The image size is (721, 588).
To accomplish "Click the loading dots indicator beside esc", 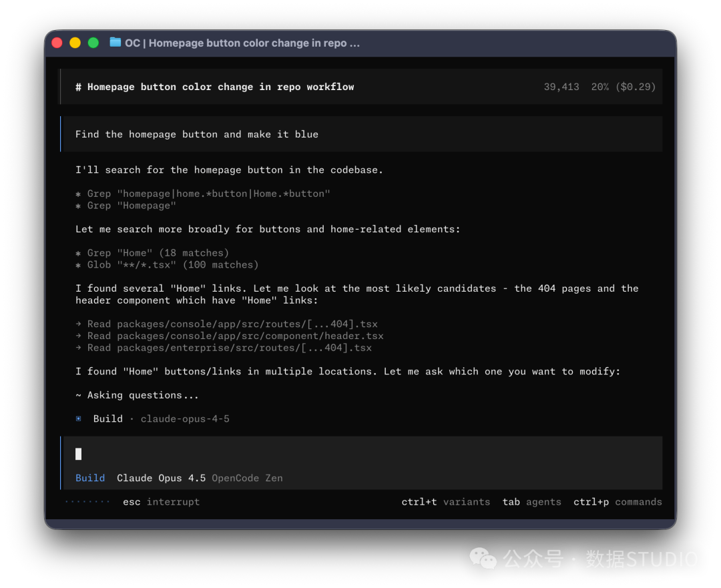I will (87, 502).
